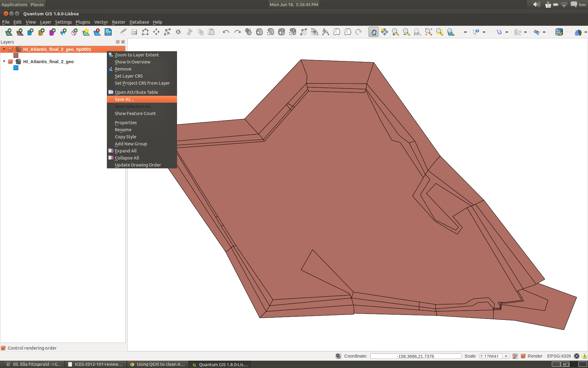Disable Control rendering order checkbox

coord(3,348)
